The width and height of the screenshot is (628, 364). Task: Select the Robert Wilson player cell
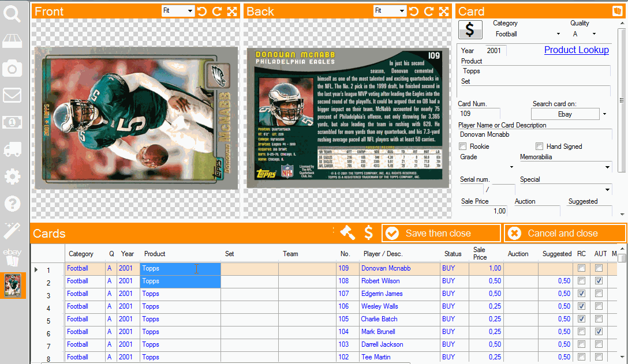click(399, 281)
